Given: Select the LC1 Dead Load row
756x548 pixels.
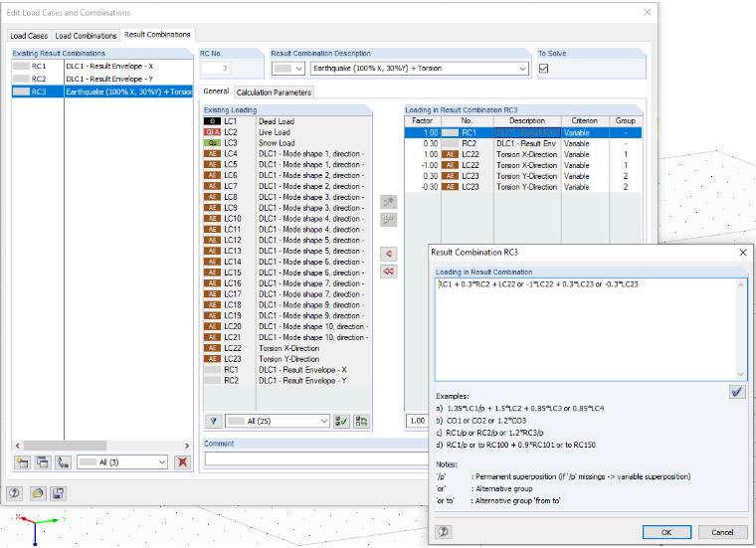Looking at the screenshot, I should [x=287, y=121].
